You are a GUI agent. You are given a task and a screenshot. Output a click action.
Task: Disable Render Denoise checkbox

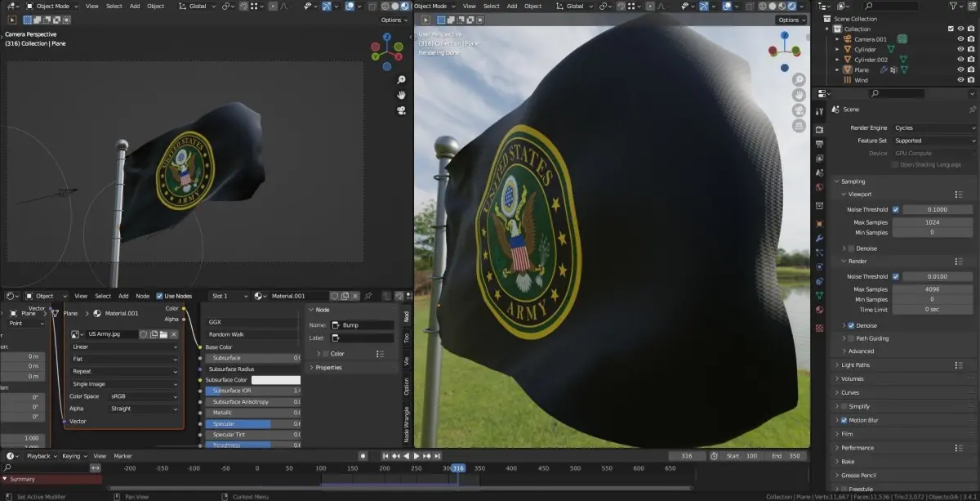851,325
